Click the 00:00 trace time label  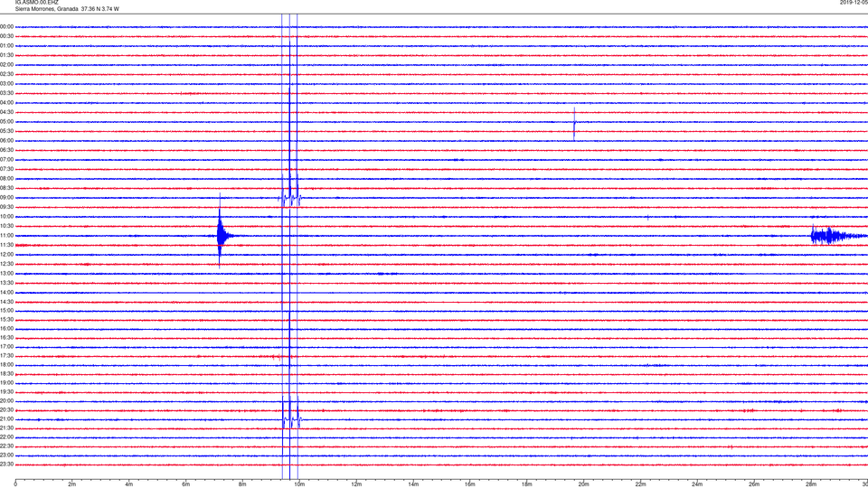(x=6, y=26)
